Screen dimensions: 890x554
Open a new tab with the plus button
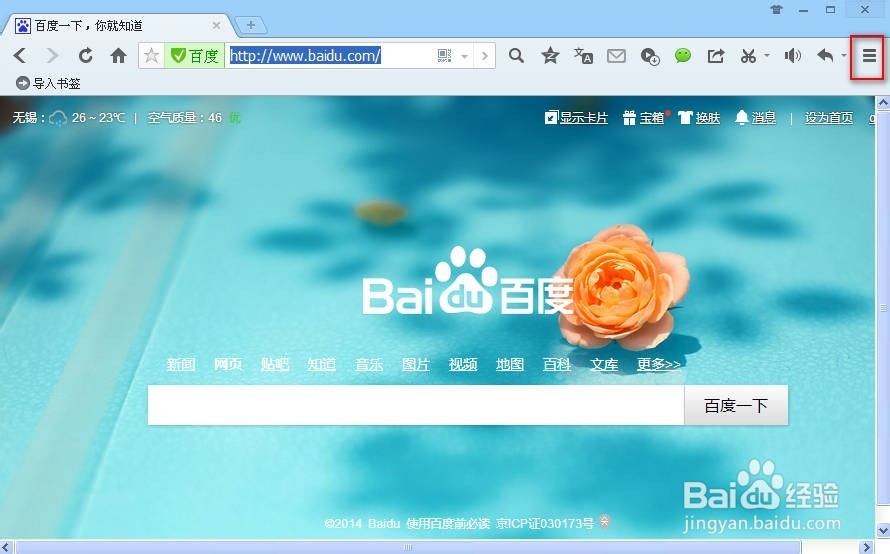[251, 25]
